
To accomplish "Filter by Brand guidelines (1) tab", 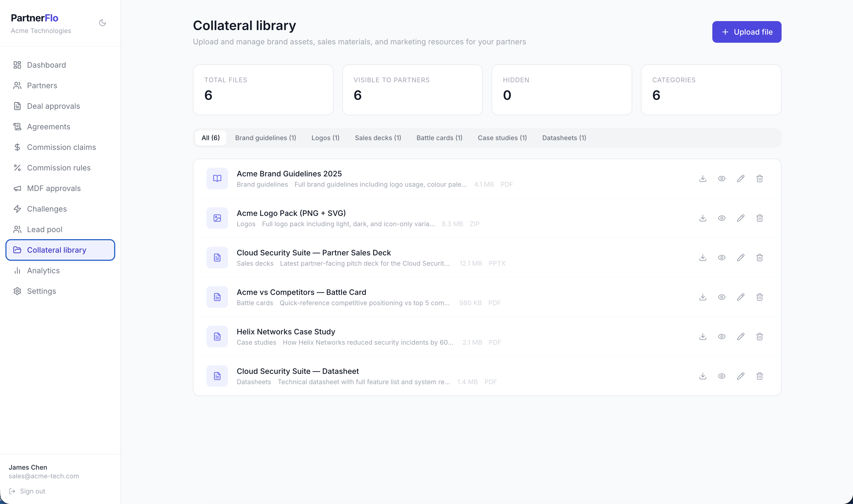I will click(x=266, y=138).
